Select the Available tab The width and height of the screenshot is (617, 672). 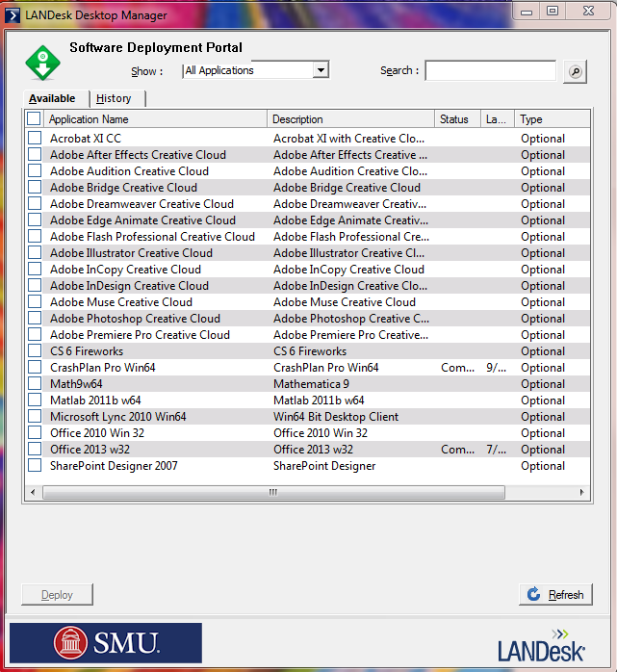click(x=52, y=98)
